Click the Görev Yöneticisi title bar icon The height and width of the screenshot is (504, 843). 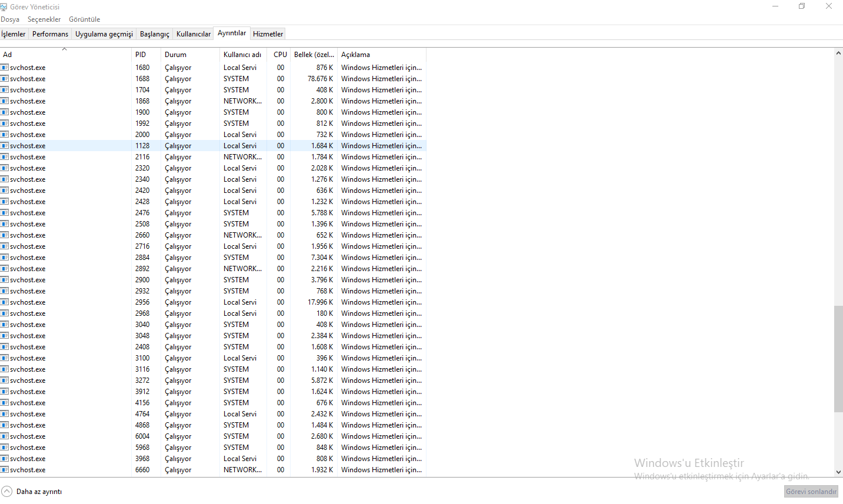[x=4, y=7]
